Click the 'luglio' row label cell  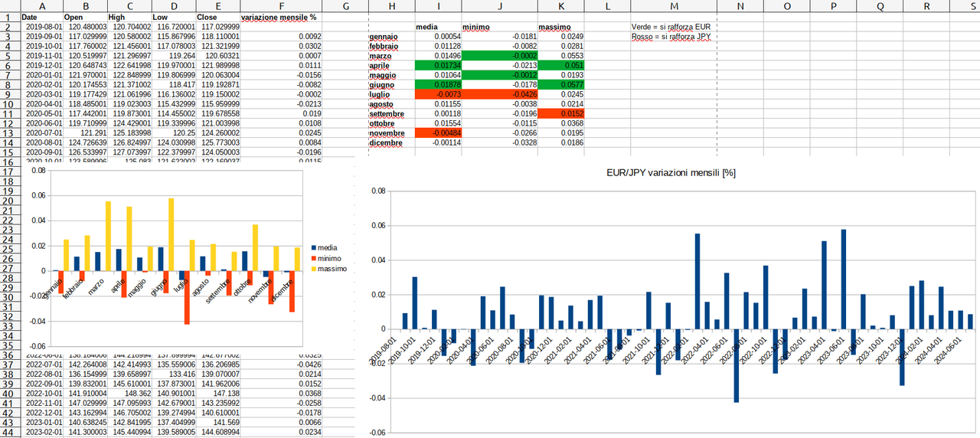pos(391,94)
